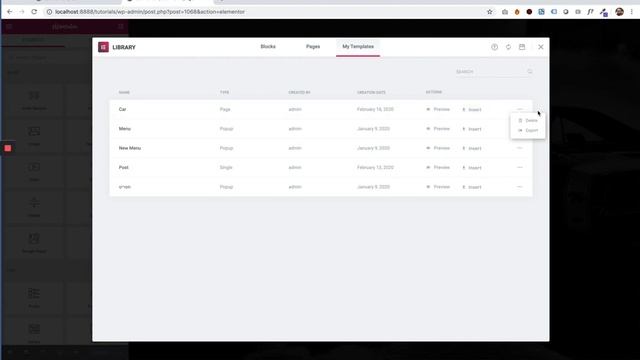Viewport: 640px width, 360px height.
Task: Sort templates by Type column
Action: click(x=224, y=92)
